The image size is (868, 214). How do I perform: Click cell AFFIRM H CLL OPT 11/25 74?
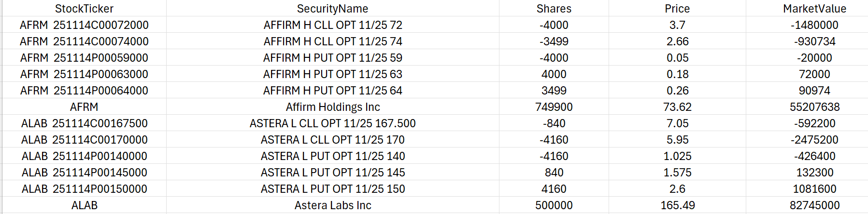pyautogui.click(x=332, y=41)
